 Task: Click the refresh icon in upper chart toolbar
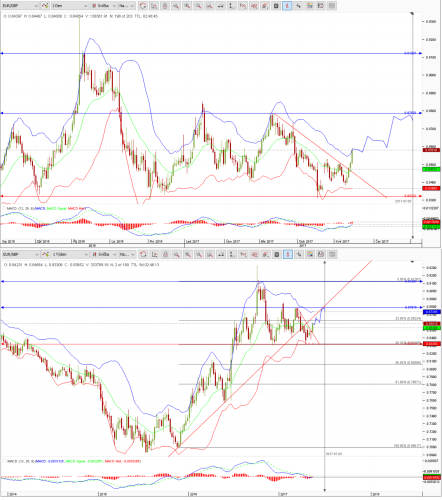coord(143,6)
